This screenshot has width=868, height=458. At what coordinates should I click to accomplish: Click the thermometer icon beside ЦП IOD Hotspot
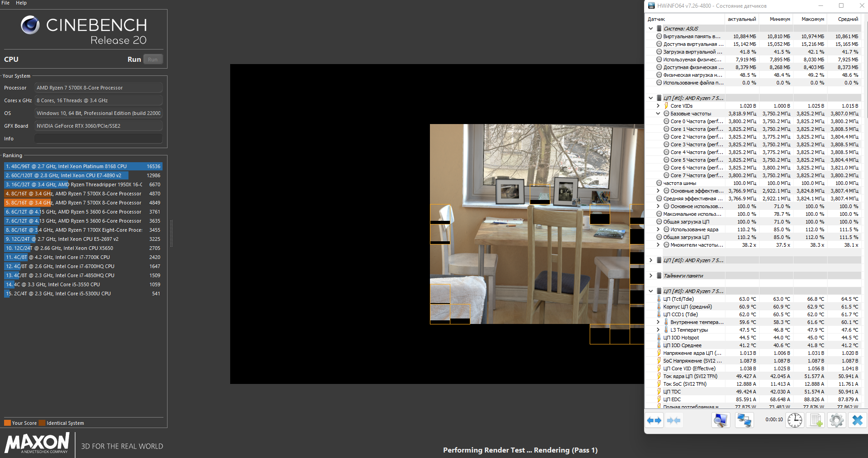(x=659, y=338)
